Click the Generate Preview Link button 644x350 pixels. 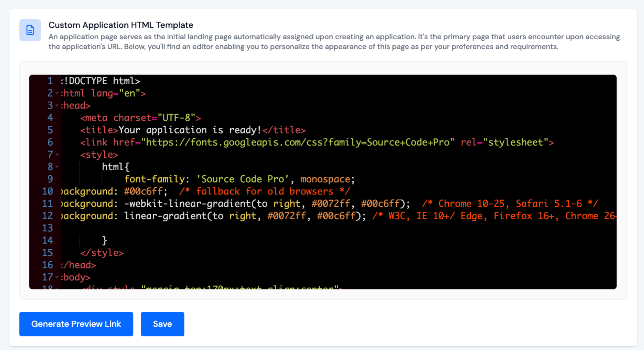point(76,324)
